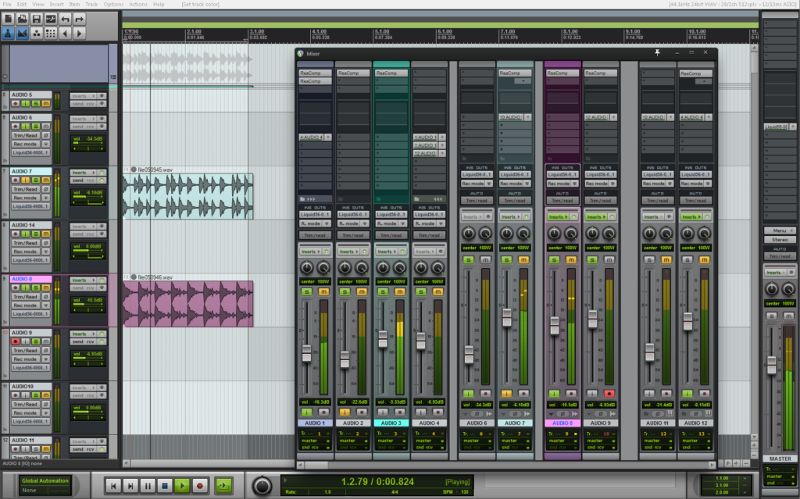Open the Global Automation selector
800x499 pixels.
[x=45, y=485]
